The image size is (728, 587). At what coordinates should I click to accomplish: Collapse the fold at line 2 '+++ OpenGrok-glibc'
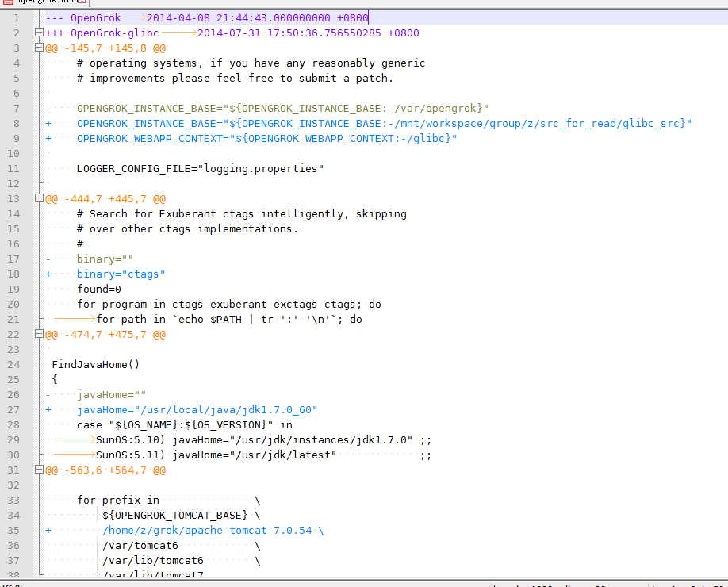click(x=39, y=33)
